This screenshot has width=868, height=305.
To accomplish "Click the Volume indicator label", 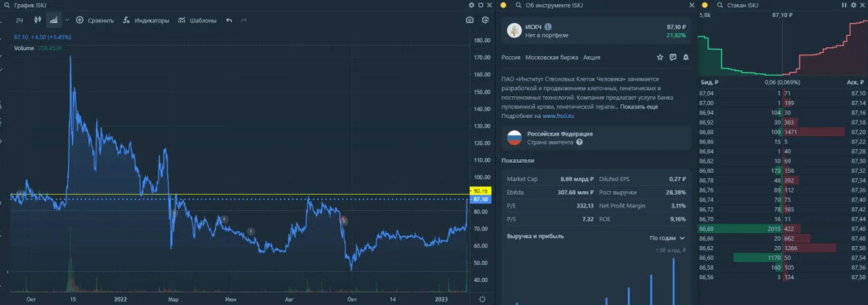I will (24, 48).
